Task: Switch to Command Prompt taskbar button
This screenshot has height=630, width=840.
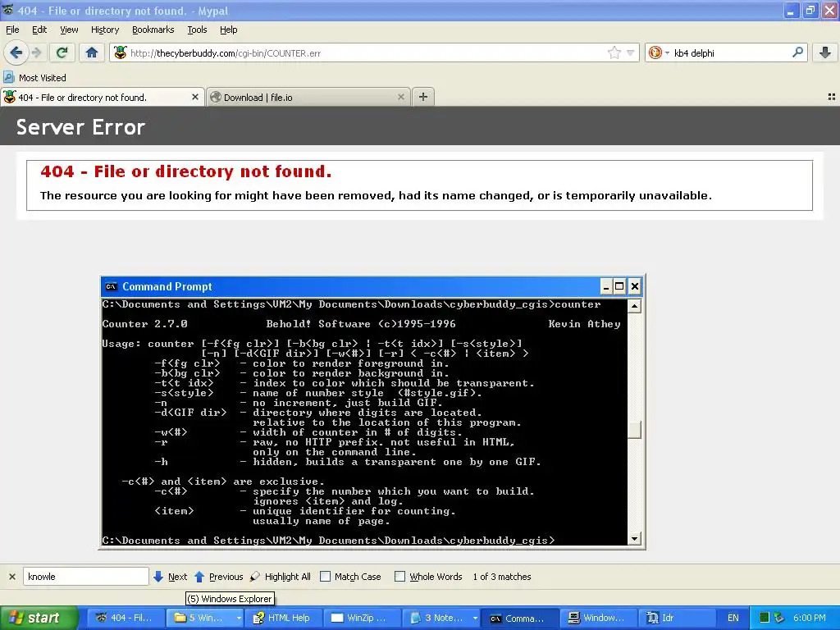Action: pos(519,618)
